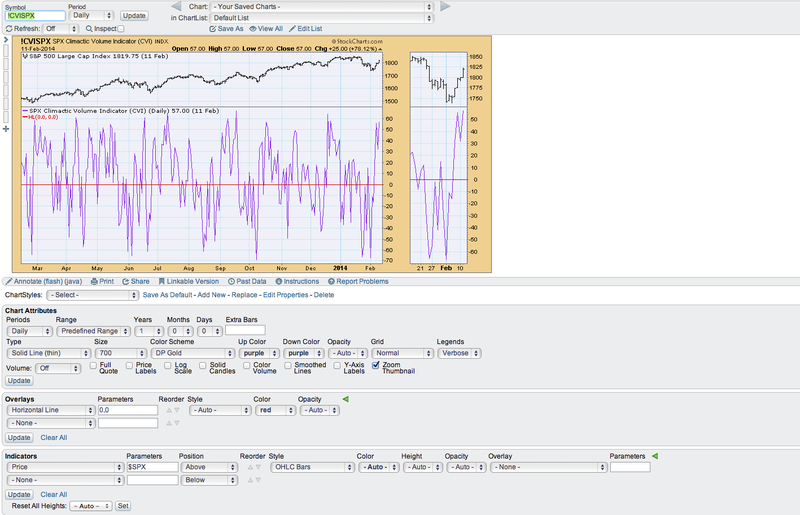The width and height of the screenshot is (800, 515).
Task: Click the Symbol input field
Action: 35,16
